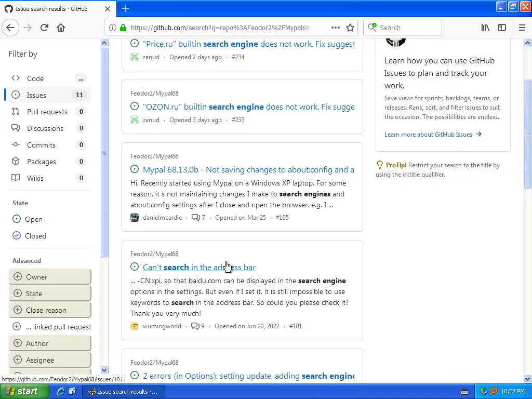532x399 pixels.
Task: Click the second quick launch icon next to Internet Explorer
Action: 72,391
